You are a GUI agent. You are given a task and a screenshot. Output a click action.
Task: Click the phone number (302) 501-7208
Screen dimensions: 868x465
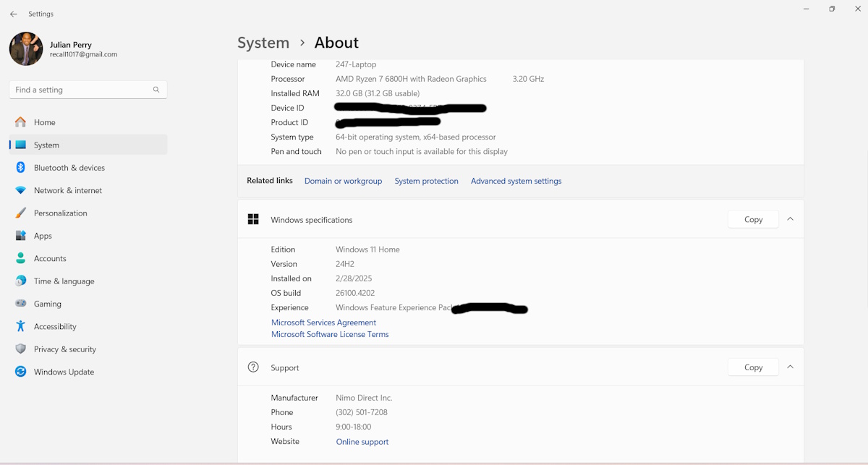click(x=362, y=412)
